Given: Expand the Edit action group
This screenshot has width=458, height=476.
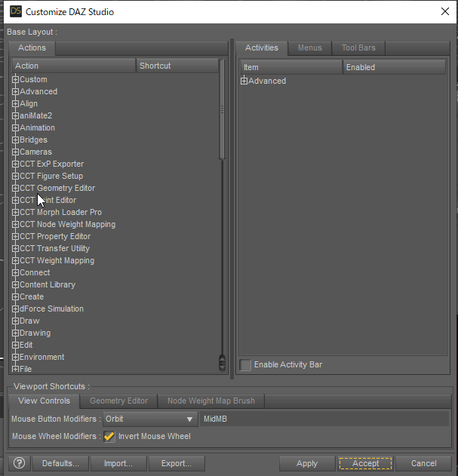Looking at the screenshot, I should pos(15,345).
